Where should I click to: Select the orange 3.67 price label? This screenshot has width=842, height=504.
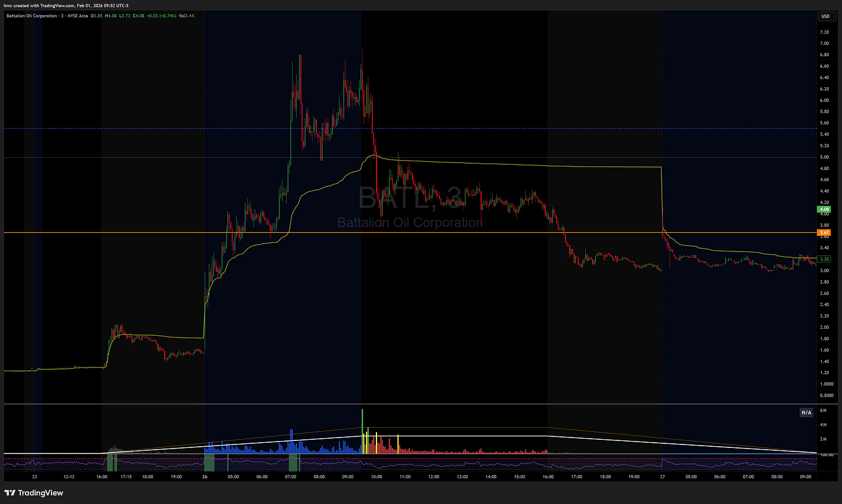pyautogui.click(x=824, y=232)
